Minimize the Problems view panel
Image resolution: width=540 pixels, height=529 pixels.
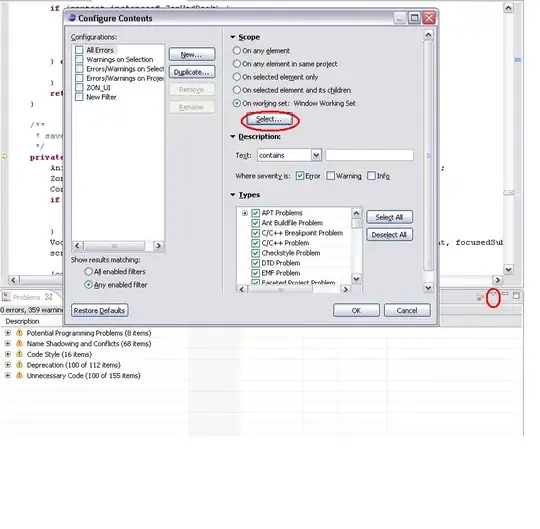click(505, 294)
